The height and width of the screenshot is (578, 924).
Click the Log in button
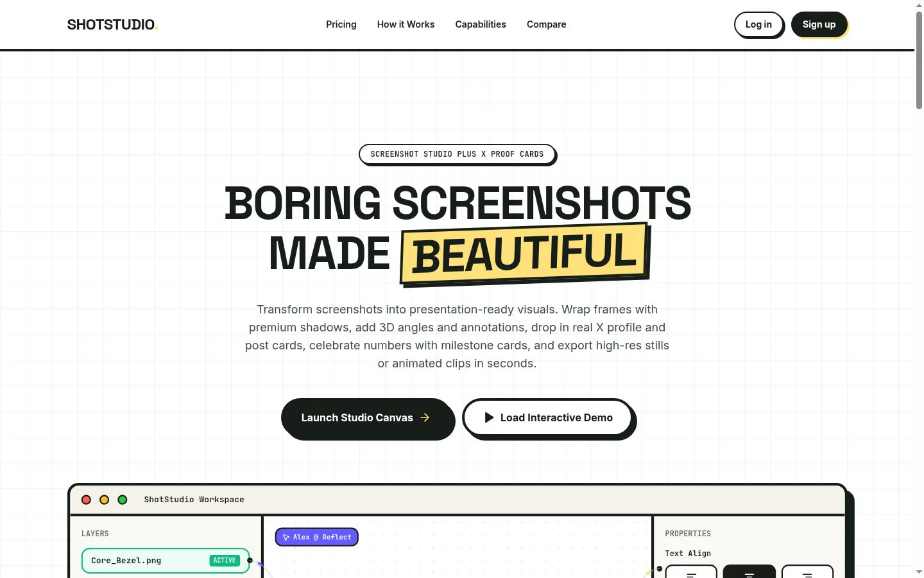pos(758,24)
